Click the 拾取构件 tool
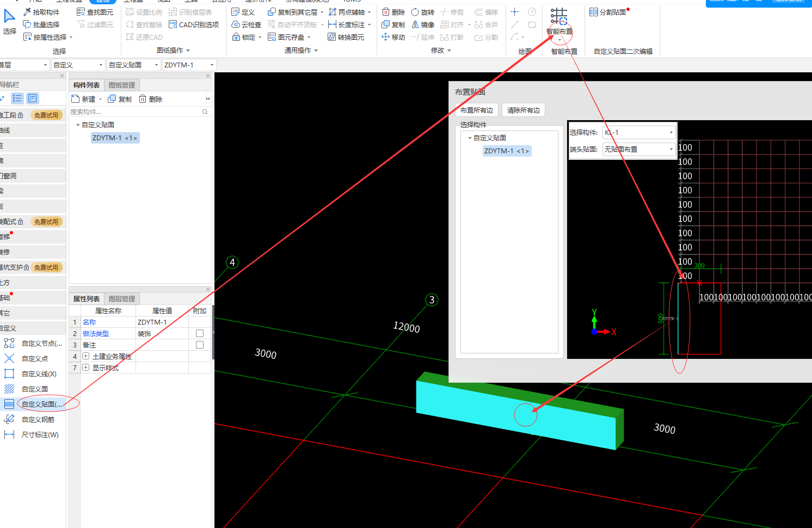 [x=41, y=12]
